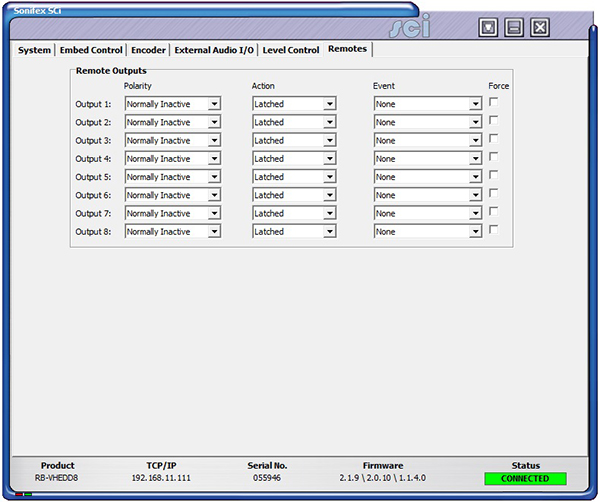
Task: Open Action dropdown for Output 8
Action: click(294, 232)
